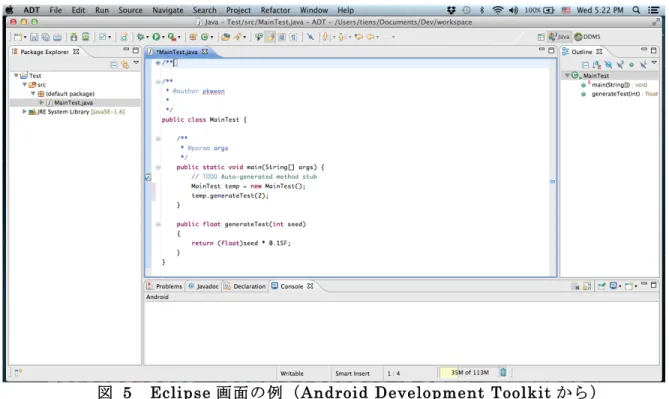The height and width of the screenshot is (399, 669).
Task: Toggle Hide Fields in Outline
Action: 608,65
